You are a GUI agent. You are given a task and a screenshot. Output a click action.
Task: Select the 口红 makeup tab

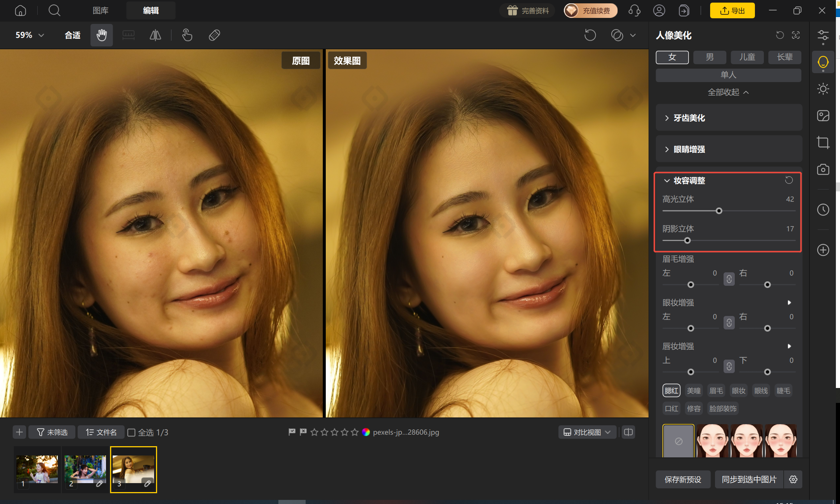click(x=671, y=408)
